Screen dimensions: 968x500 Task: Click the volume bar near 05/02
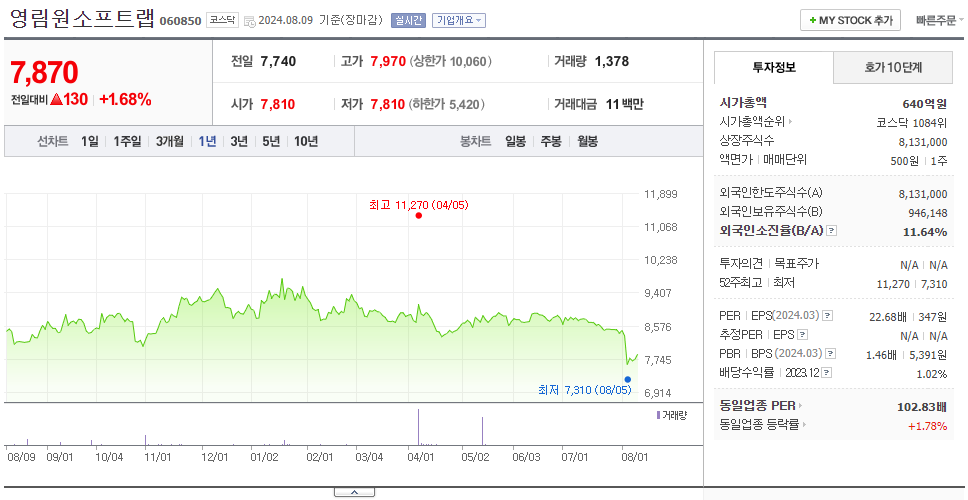tap(482, 431)
